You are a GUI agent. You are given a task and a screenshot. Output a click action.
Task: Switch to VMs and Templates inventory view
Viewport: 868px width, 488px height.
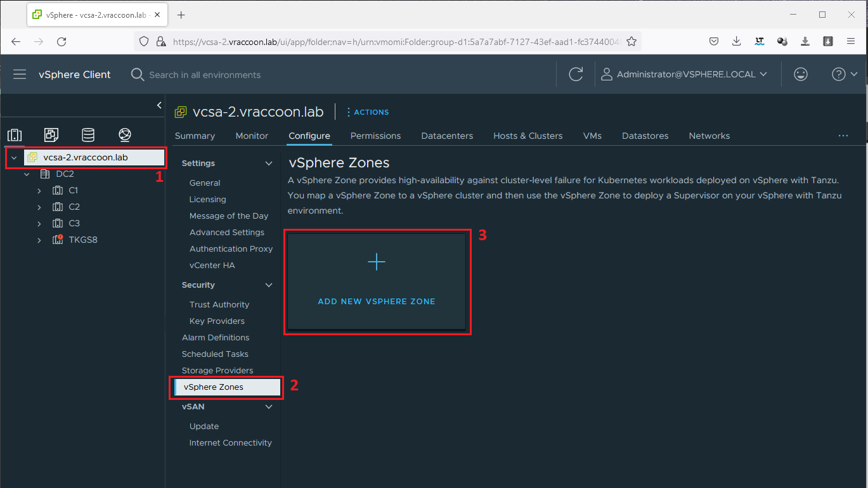pos(51,135)
